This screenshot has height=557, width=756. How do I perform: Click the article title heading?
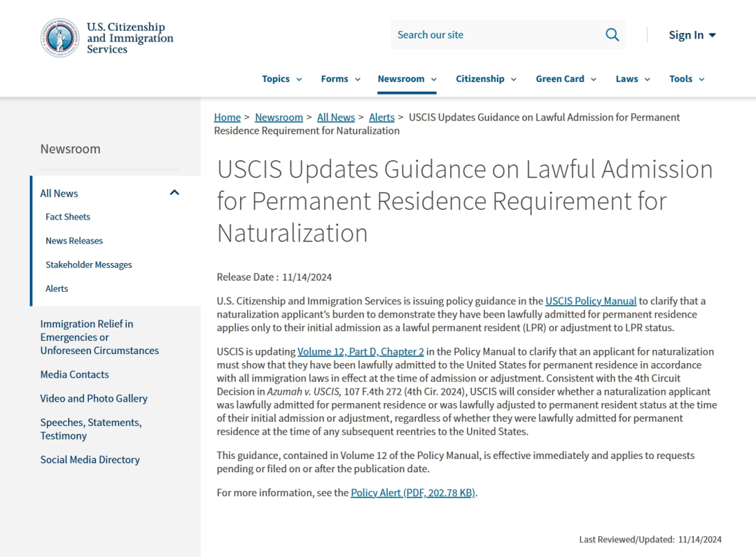(x=464, y=201)
